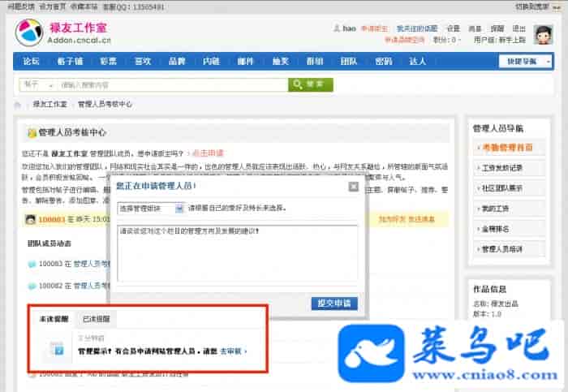Click the avatar icon next to 100083 row
This screenshot has height=392, width=568.
click(x=31, y=219)
